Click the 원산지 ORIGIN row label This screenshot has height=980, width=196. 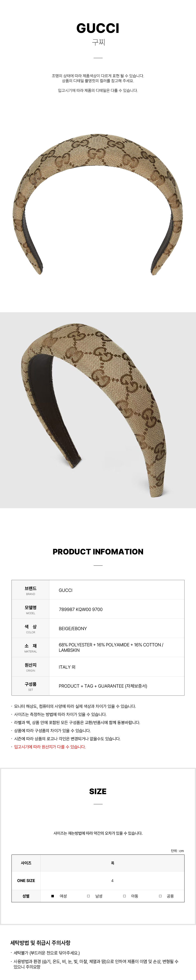(30, 667)
